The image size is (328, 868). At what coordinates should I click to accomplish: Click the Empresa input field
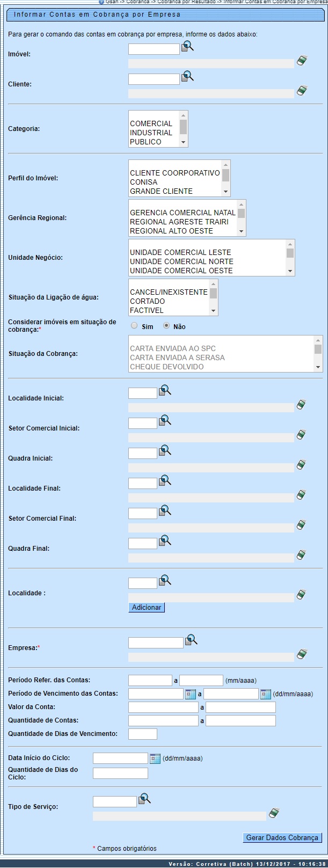tap(156, 643)
